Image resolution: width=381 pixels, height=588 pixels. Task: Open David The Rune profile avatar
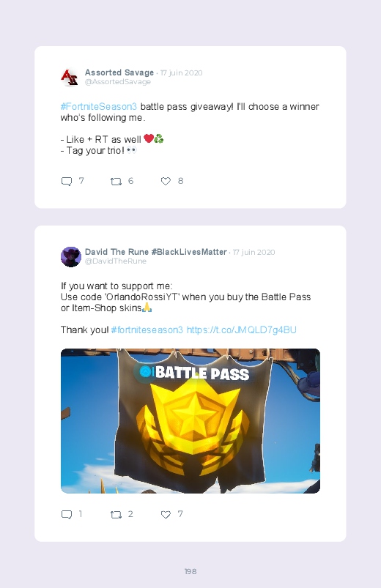[x=71, y=257]
